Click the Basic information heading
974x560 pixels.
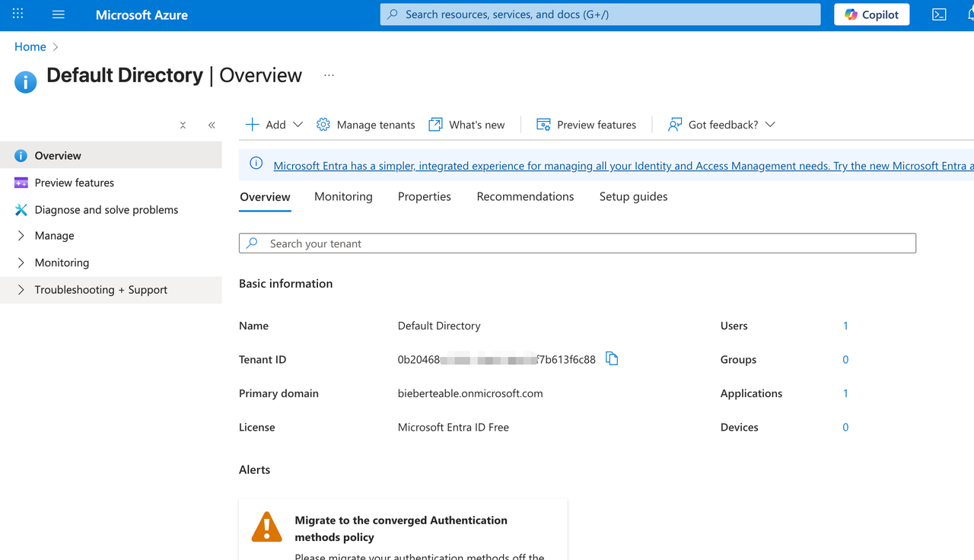coord(285,284)
